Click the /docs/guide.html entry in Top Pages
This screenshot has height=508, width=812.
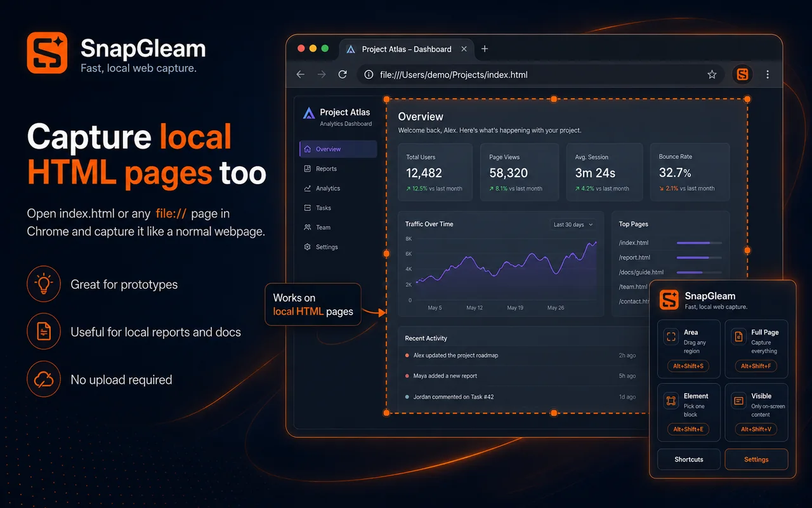(641, 272)
